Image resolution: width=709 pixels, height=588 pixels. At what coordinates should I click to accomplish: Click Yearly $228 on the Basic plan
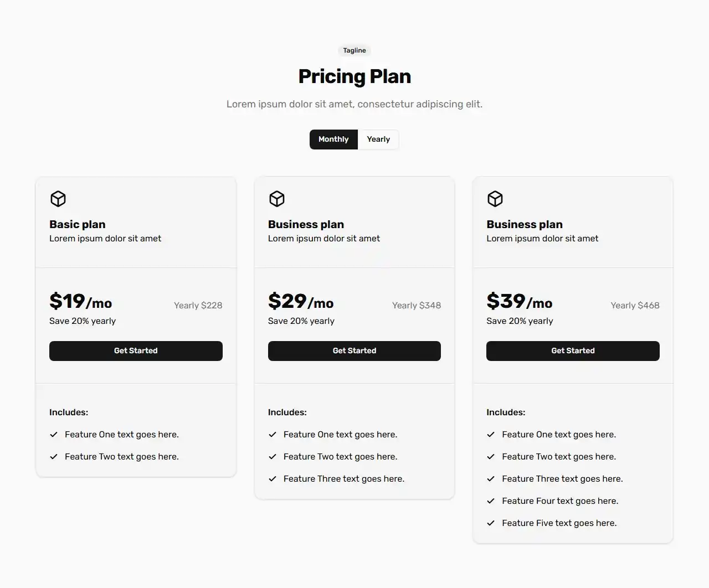(198, 305)
